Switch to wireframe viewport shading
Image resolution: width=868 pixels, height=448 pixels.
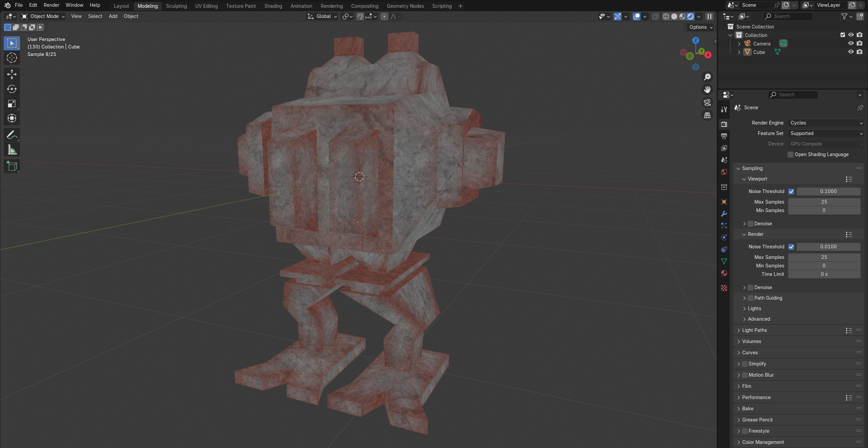(x=666, y=16)
